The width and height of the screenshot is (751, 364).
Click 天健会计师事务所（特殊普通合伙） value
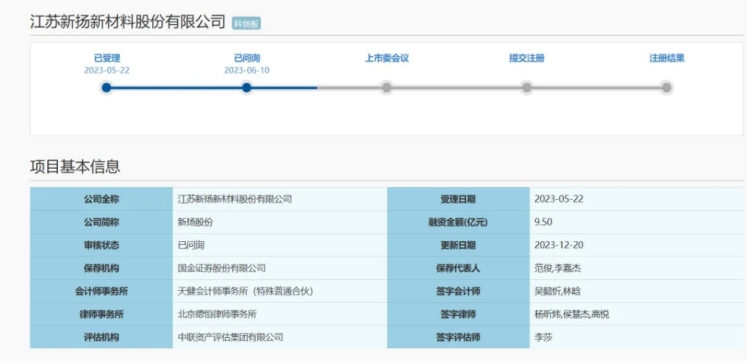tap(245, 291)
